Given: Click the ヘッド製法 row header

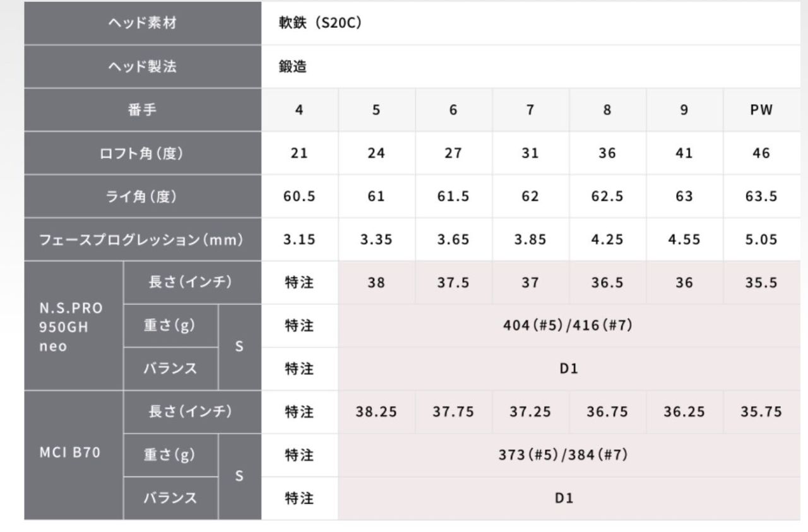Looking at the screenshot, I should (x=142, y=67).
